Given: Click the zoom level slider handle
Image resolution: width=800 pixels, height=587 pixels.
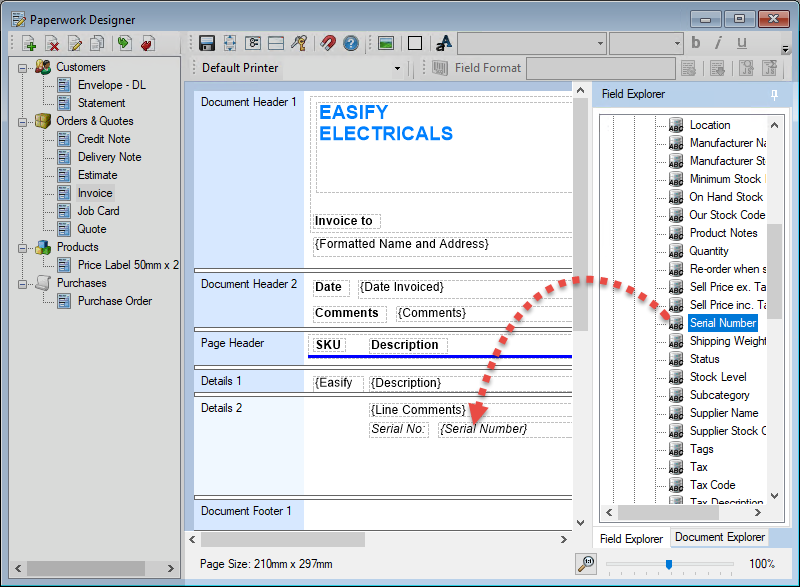Looking at the screenshot, I should point(668,564).
